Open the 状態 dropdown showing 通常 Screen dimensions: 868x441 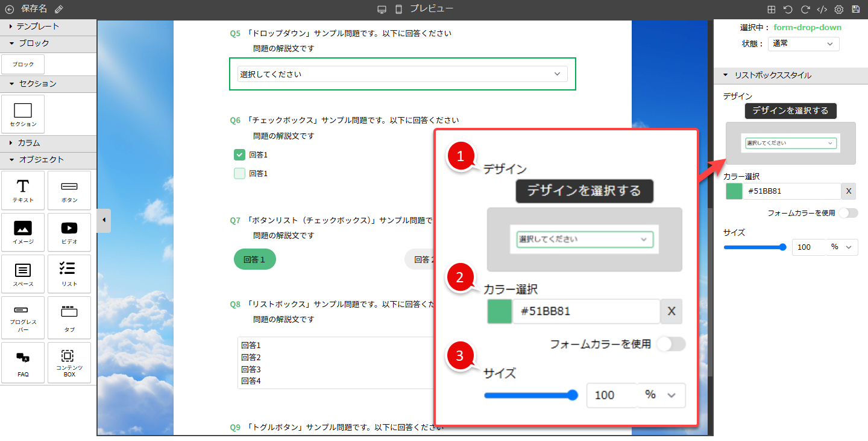pos(804,43)
